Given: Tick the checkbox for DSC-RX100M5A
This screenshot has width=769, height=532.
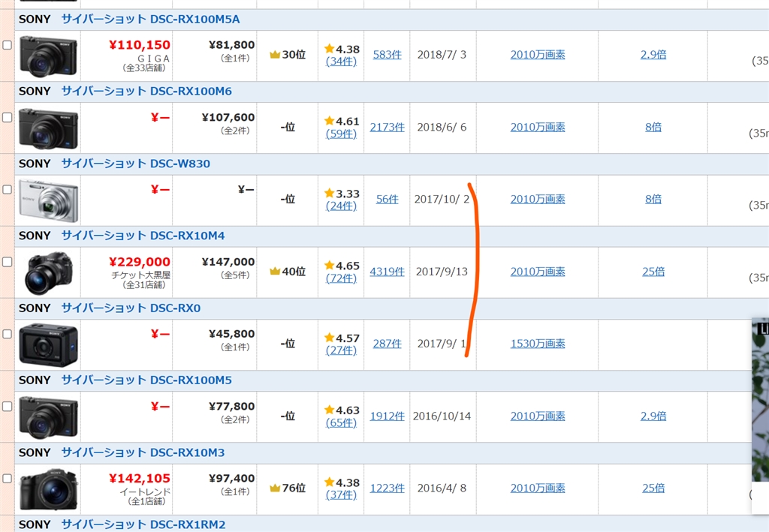Looking at the screenshot, I should pyautogui.click(x=8, y=45).
